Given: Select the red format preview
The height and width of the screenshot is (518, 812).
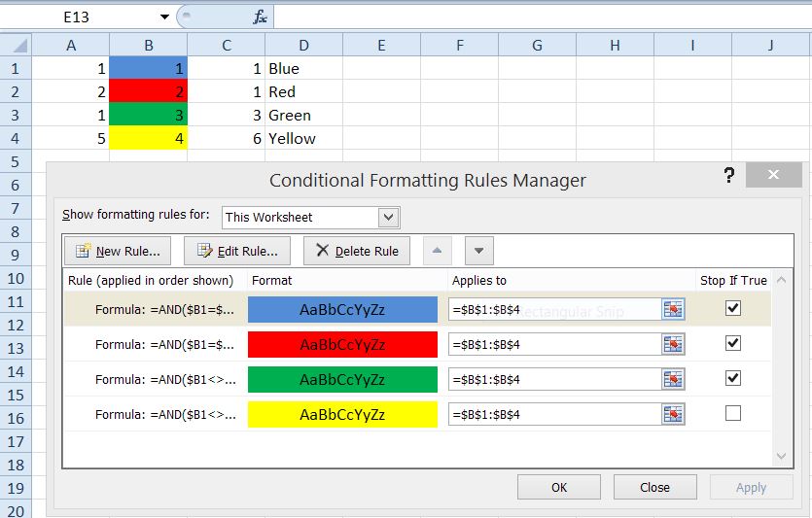Looking at the screenshot, I should tap(342, 345).
